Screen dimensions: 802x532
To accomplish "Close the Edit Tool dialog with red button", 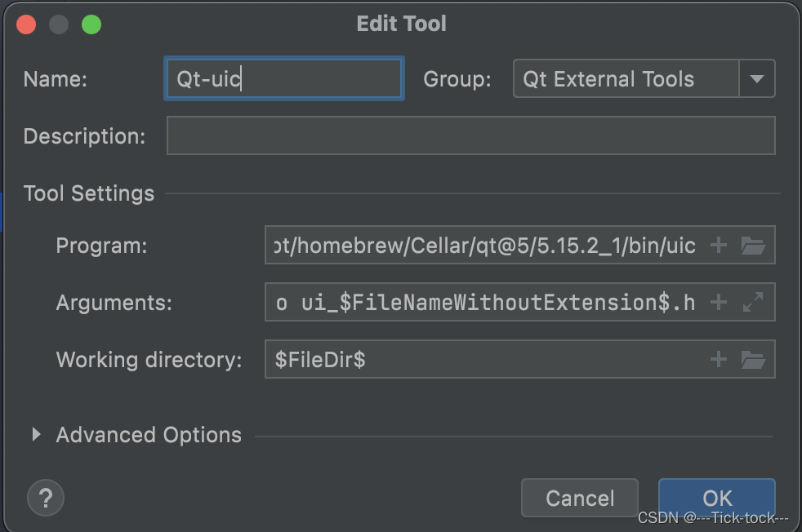I will (26, 24).
